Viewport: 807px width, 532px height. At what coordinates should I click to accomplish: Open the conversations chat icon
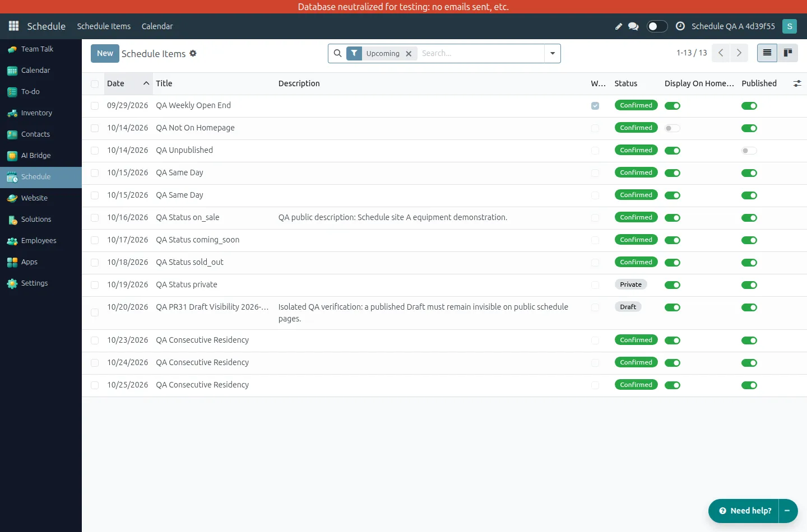[633, 26]
